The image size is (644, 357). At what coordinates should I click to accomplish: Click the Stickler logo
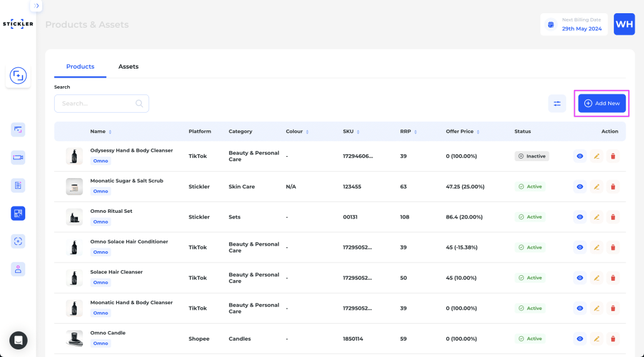pyautogui.click(x=18, y=23)
